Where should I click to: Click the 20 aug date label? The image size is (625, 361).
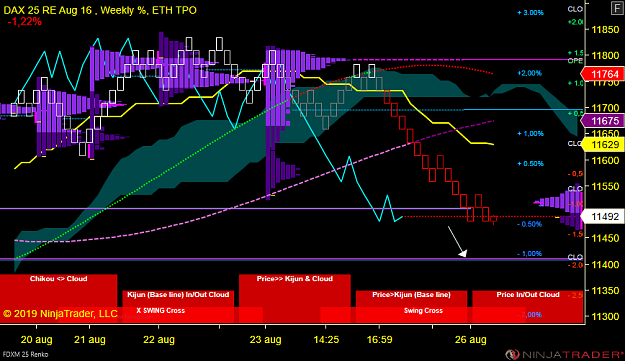tap(36, 340)
